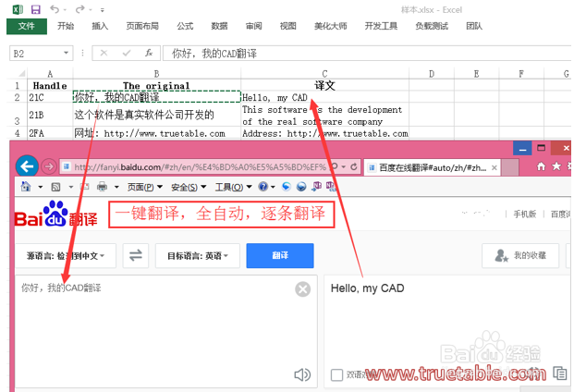The height and width of the screenshot is (392, 574).
Task: Open the 文件 tab in Excel
Action: [27, 26]
